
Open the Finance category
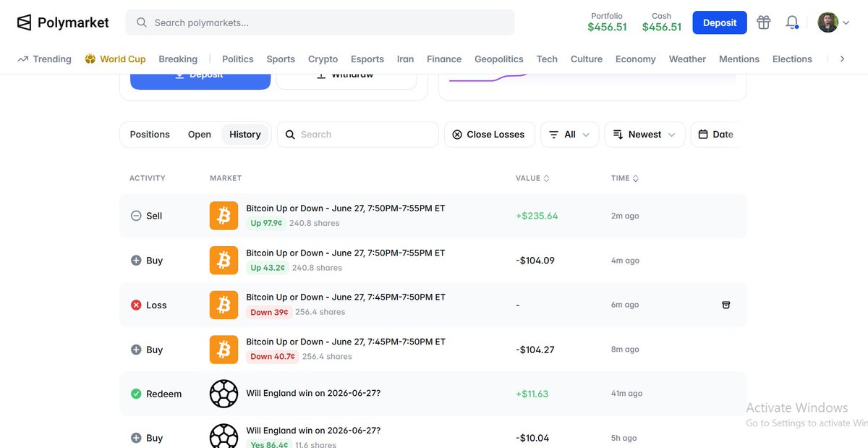(x=444, y=59)
